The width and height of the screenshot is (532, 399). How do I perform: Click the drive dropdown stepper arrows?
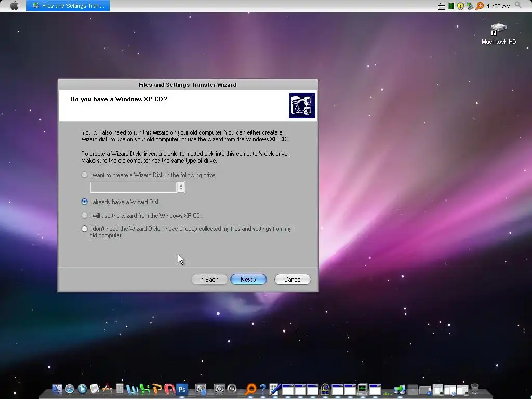click(181, 187)
